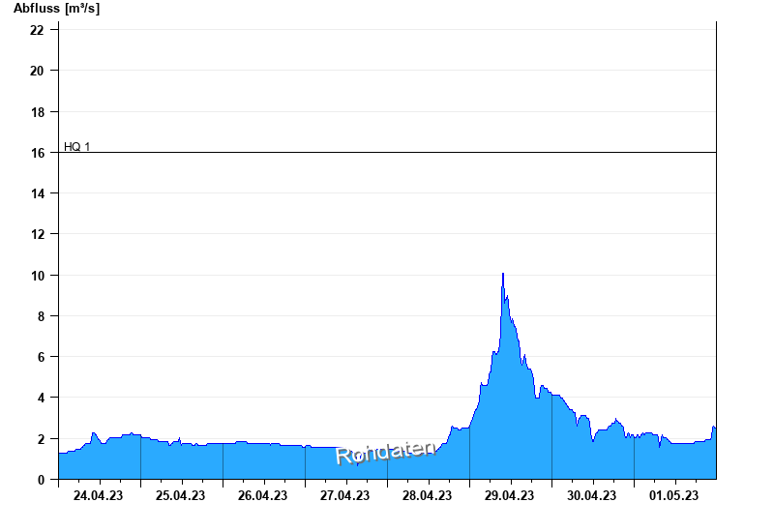Click the y-axis value 8
Image resolution: width=774 pixels, height=532 pixels.
click(41, 316)
